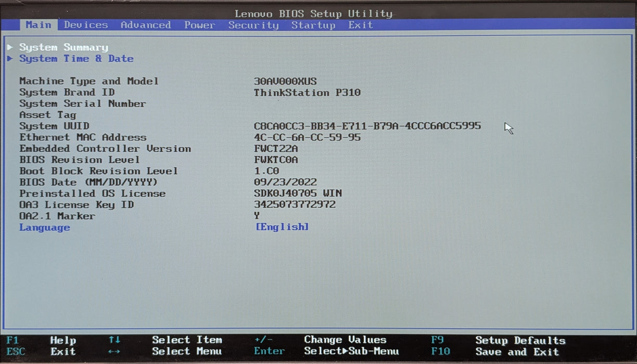Image resolution: width=637 pixels, height=364 pixels.
Task: Click the BIOS Date (MM/DD/YYYY) label
Action: coord(88,183)
